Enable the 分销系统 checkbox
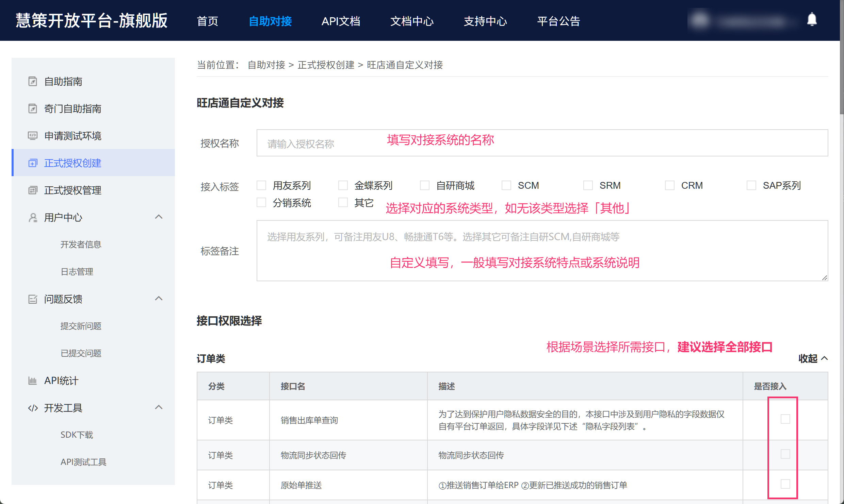Image resolution: width=844 pixels, height=504 pixels. [261, 202]
